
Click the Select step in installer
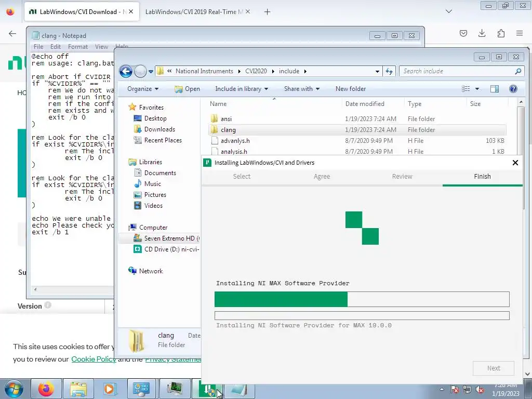coord(242,177)
